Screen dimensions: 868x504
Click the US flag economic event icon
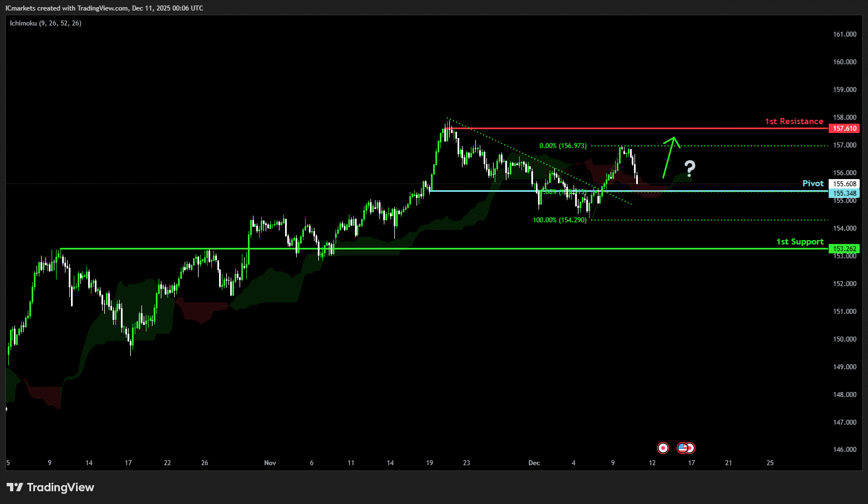pos(683,448)
